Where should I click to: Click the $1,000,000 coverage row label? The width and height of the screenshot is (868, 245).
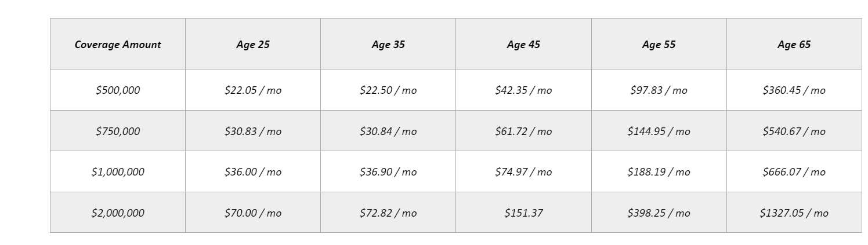point(118,172)
